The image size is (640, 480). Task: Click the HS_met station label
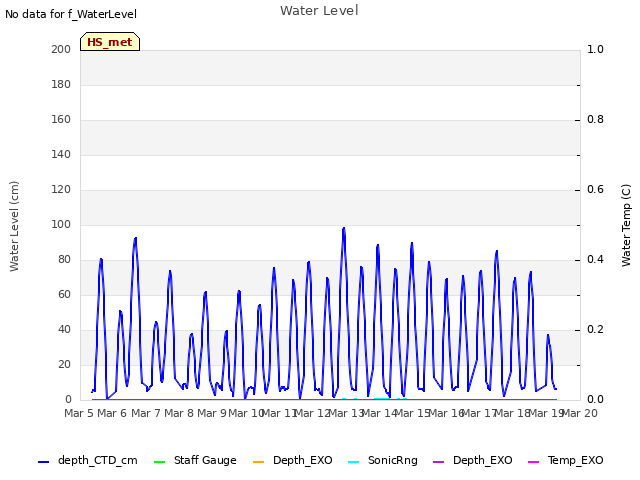(x=110, y=42)
